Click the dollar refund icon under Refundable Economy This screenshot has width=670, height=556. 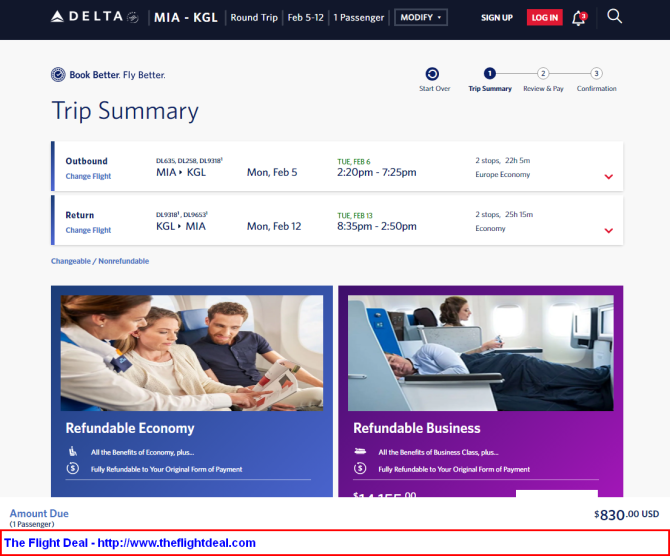[73, 468]
